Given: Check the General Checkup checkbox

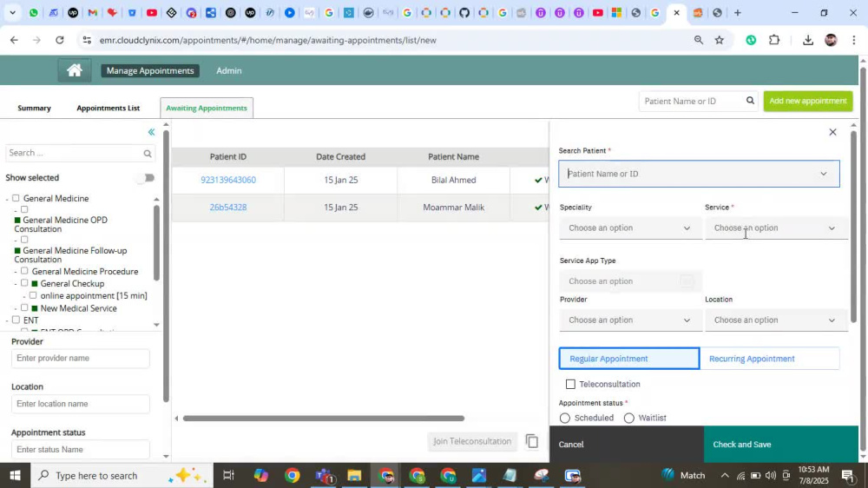Looking at the screenshot, I should [24, 283].
